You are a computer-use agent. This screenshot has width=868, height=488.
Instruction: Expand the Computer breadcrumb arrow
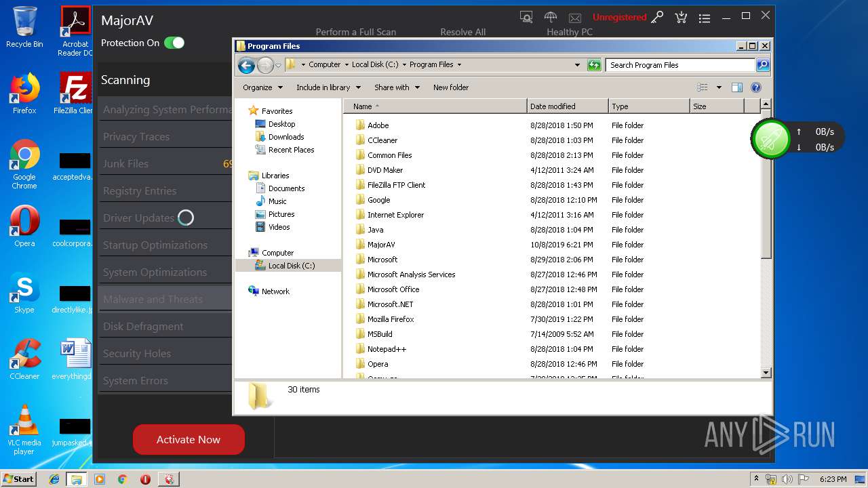click(346, 65)
